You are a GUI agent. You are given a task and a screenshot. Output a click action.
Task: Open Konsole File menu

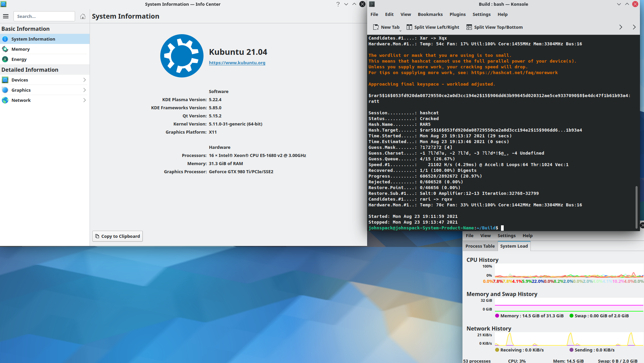point(374,14)
